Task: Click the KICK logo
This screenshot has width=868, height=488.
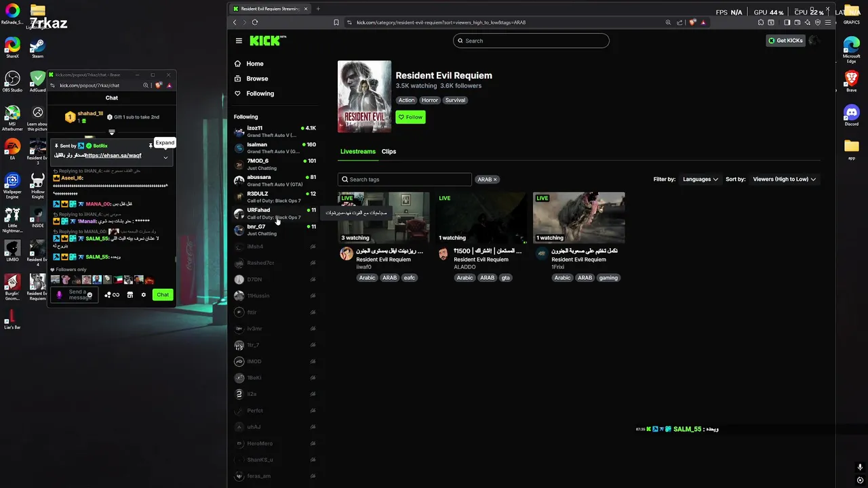Action: (x=268, y=41)
